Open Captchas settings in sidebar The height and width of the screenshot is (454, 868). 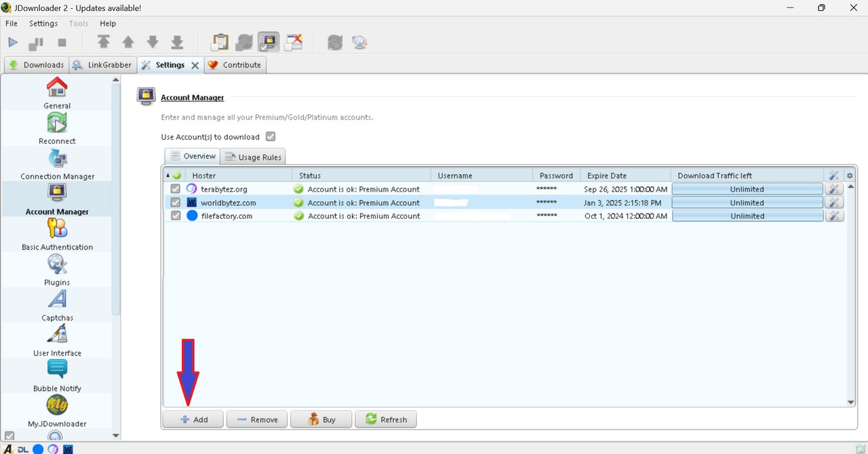point(57,304)
